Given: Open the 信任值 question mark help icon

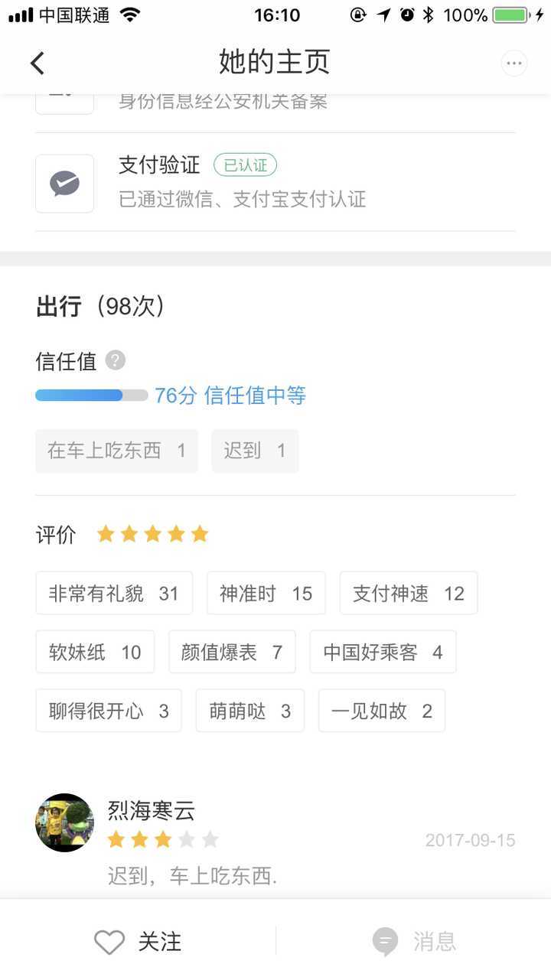Looking at the screenshot, I should (x=116, y=360).
